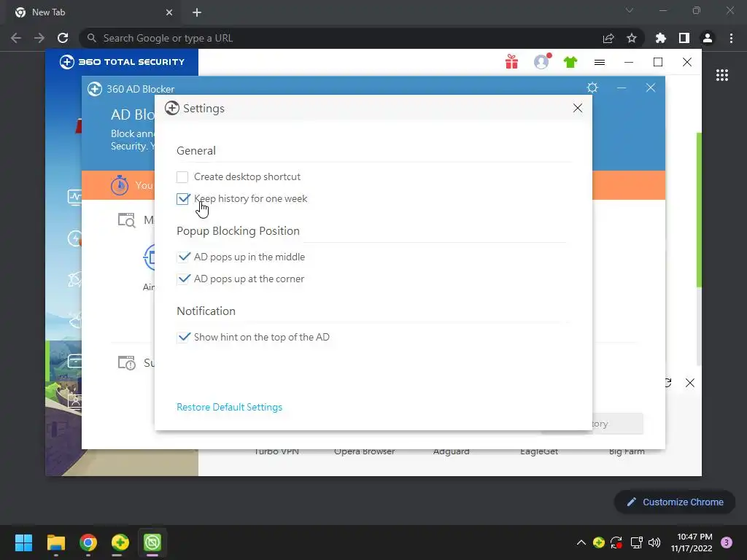
Task: Go back in Chrome
Action: 16,38
